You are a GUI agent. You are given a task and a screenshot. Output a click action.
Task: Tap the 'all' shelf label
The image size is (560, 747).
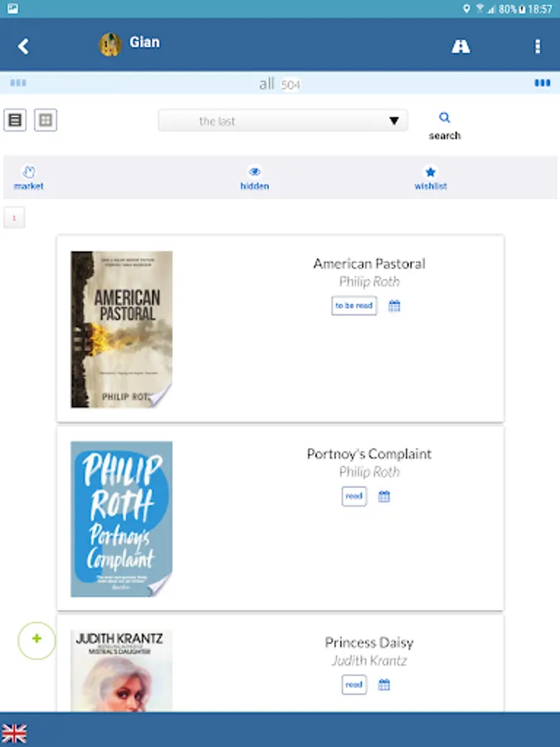coord(266,84)
